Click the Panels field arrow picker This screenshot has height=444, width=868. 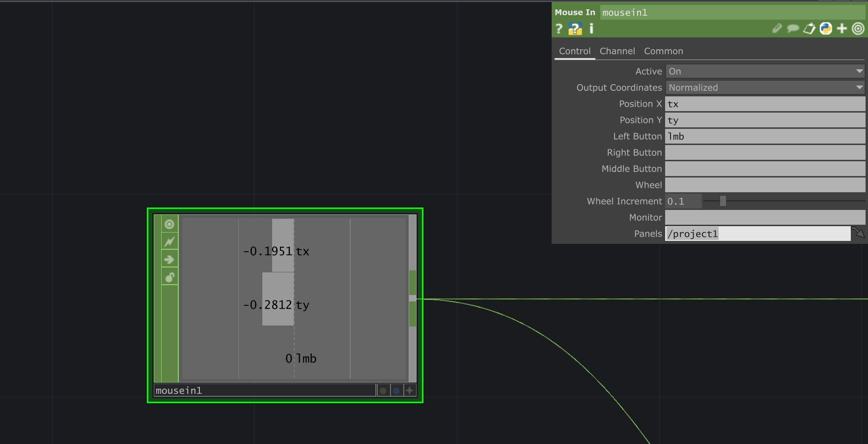point(858,233)
